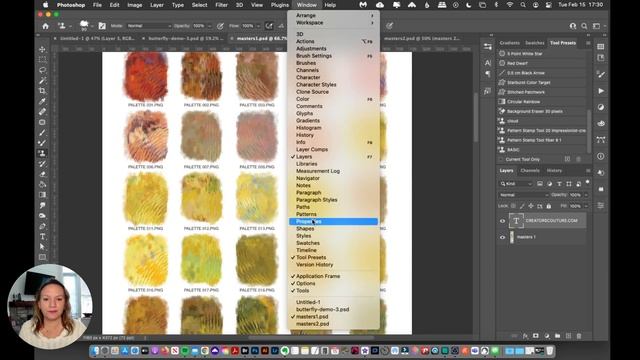Click the vertical scrollbar of canvas
Screen dimensions: 640x360
click(x=476, y=118)
